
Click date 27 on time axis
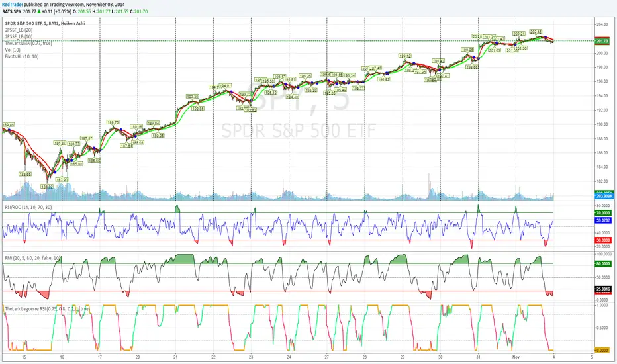click(326, 357)
